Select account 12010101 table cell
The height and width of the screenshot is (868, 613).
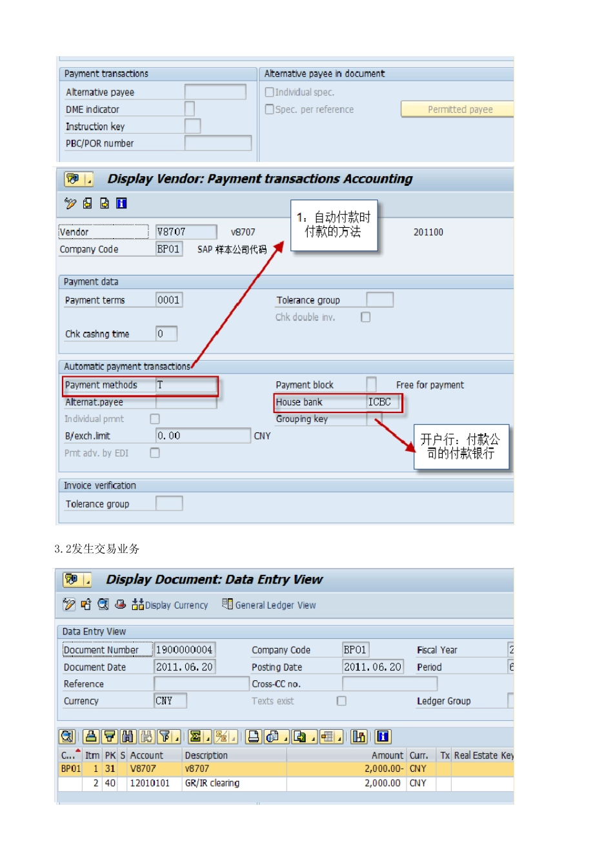pyautogui.click(x=155, y=783)
